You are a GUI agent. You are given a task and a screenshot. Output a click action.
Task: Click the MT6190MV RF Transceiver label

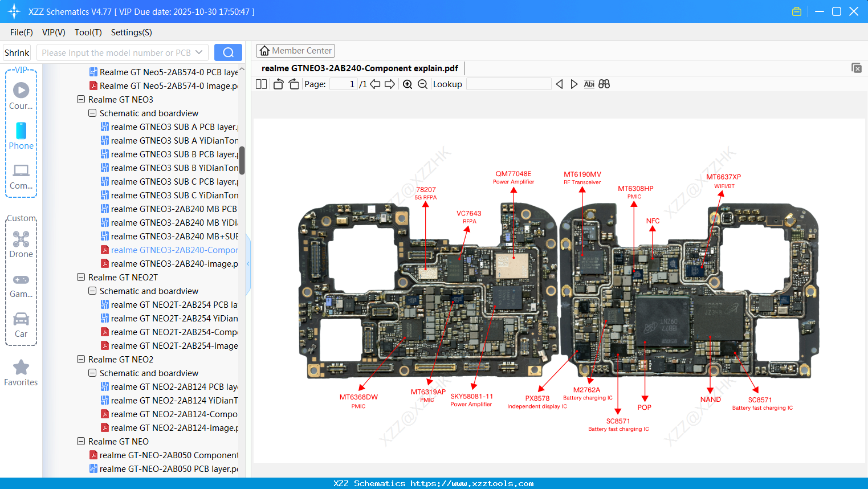pyautogui.click(x=582, y=178)
